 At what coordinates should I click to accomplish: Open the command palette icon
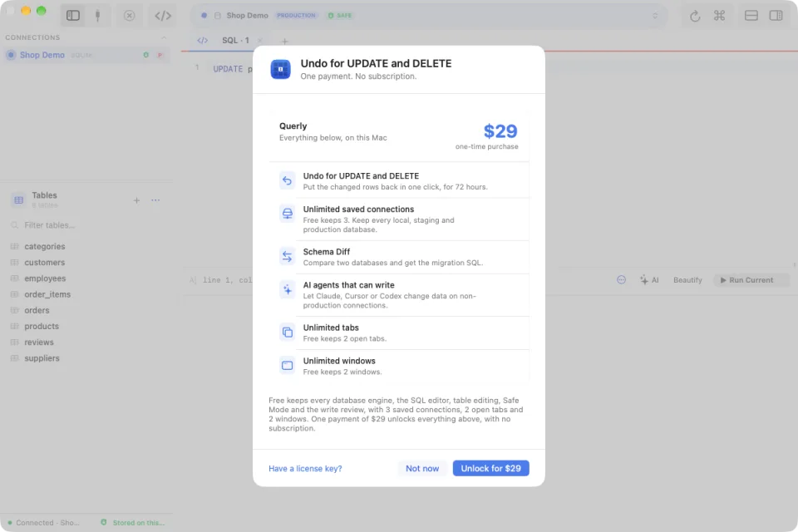719,15
